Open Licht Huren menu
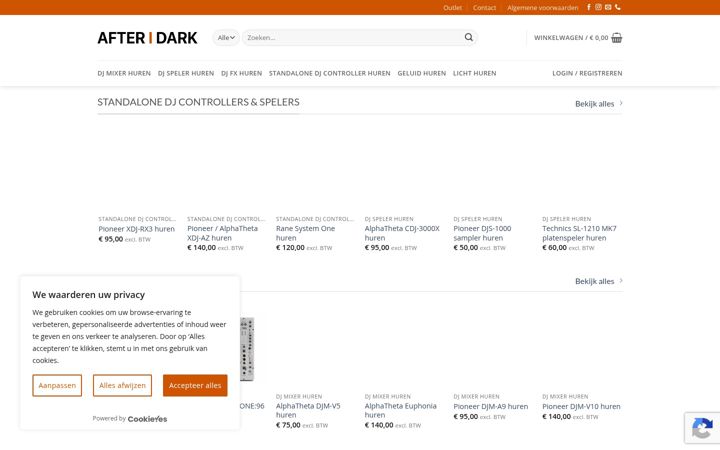Viewport: 720px width, 450px height. pos(474,73)
